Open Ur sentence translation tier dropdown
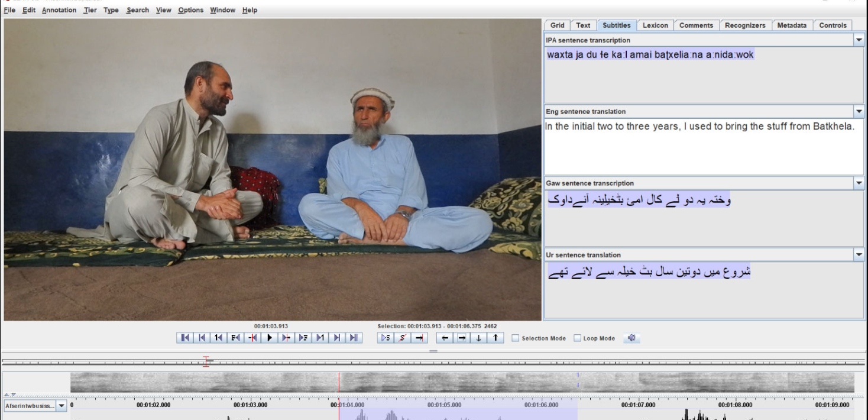Image resolution: width=868 pixels, height=420 pixels. (x=859, y=254)
